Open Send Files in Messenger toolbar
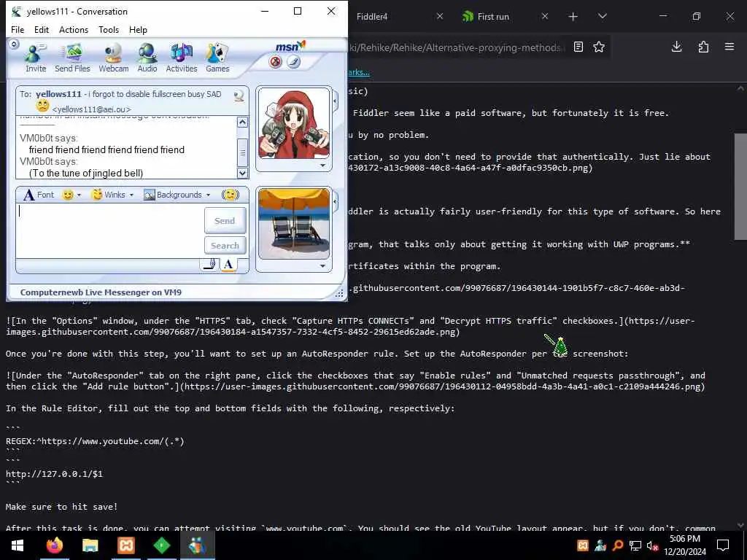747x560 pixels. tap(72, 58)
